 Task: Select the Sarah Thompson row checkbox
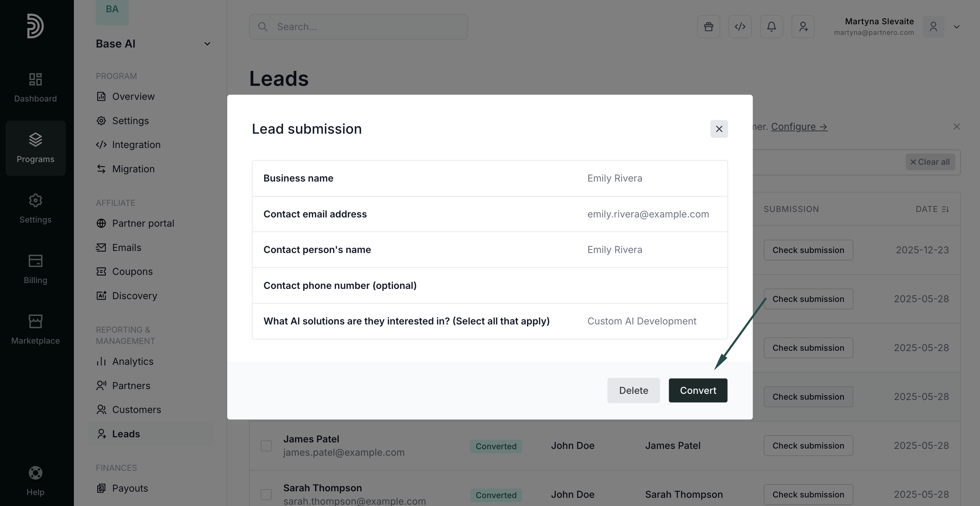coord(266,494)
